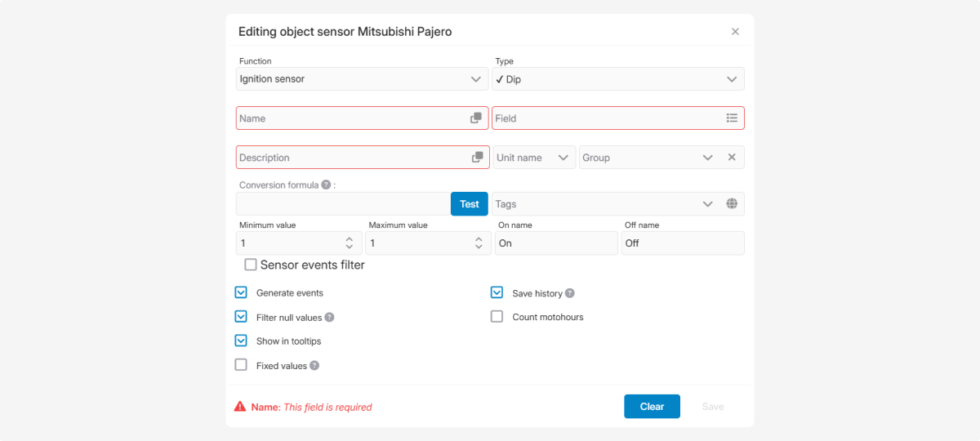Click the Filter null values help icon
Screen dimensions: 980x441
[x=329, y=318]
